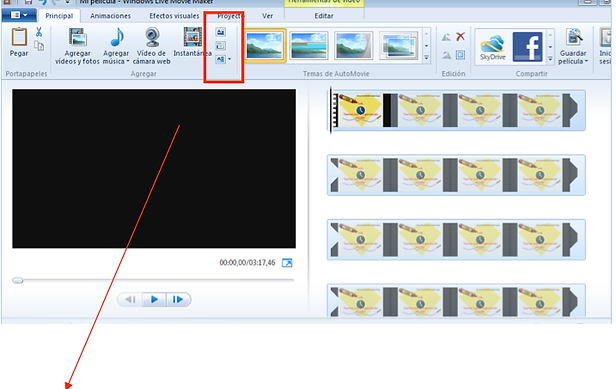Click the Portapapeles group label

click(x=26, y=73)
